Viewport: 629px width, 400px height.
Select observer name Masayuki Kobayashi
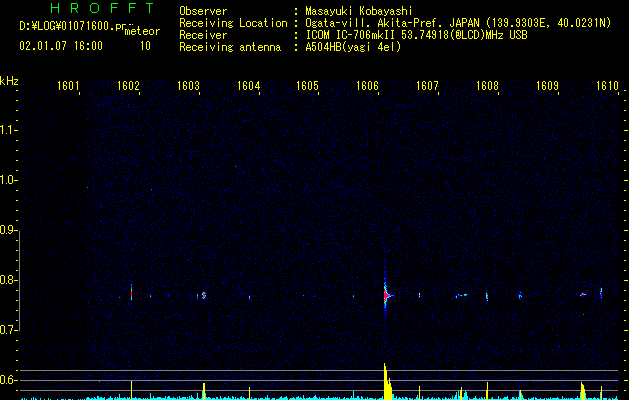(359, 11)
